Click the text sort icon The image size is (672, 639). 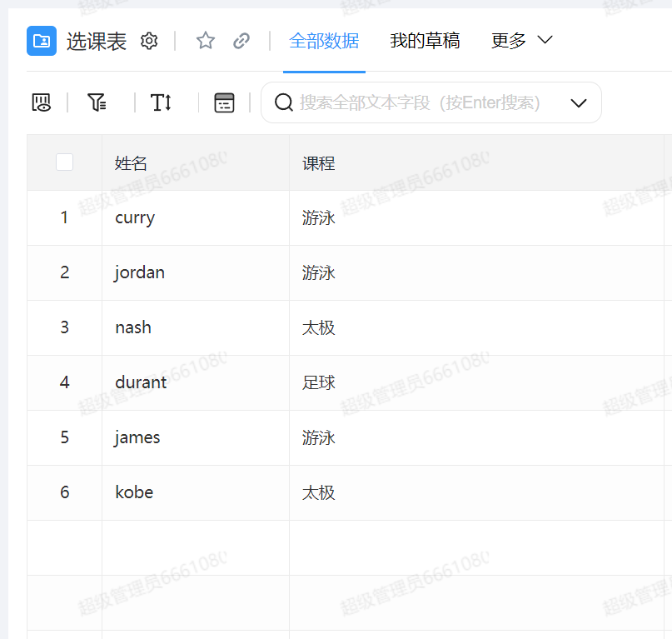point(161,102)
